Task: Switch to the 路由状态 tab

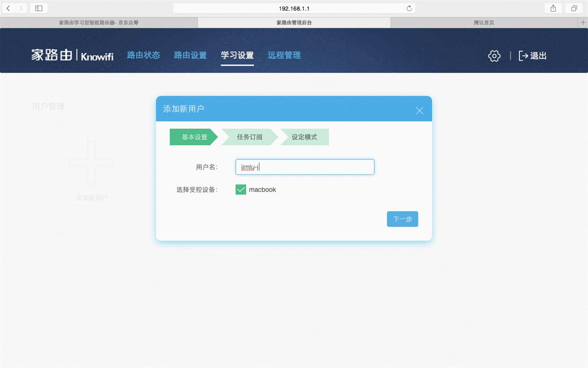Action: (x=143, y=55)
